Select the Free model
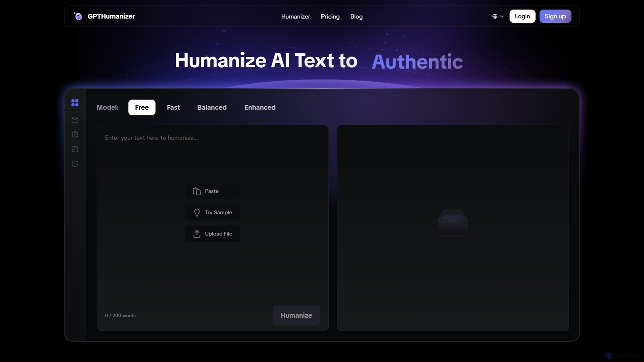This screenshot has height=362, width=644. tap(142, 107)
